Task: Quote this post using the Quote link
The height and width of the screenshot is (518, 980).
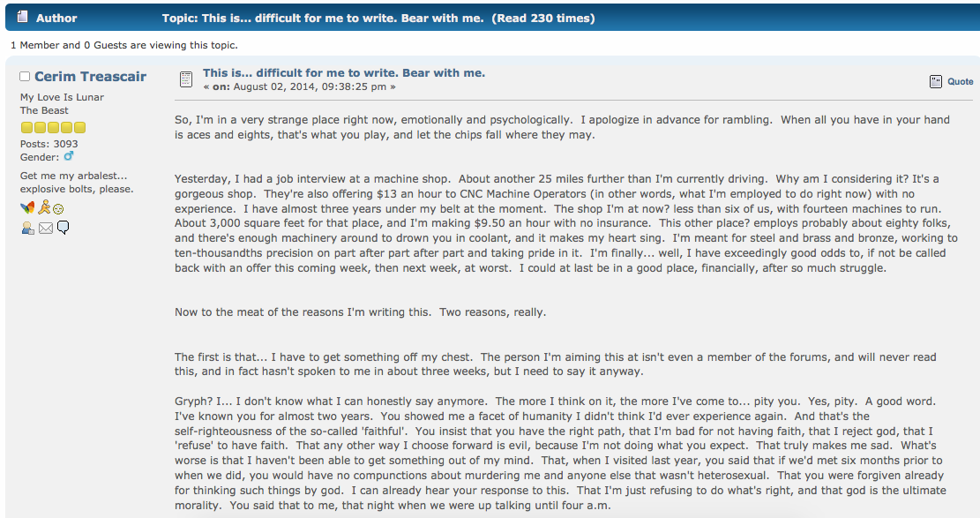Action: click(960, 81)
